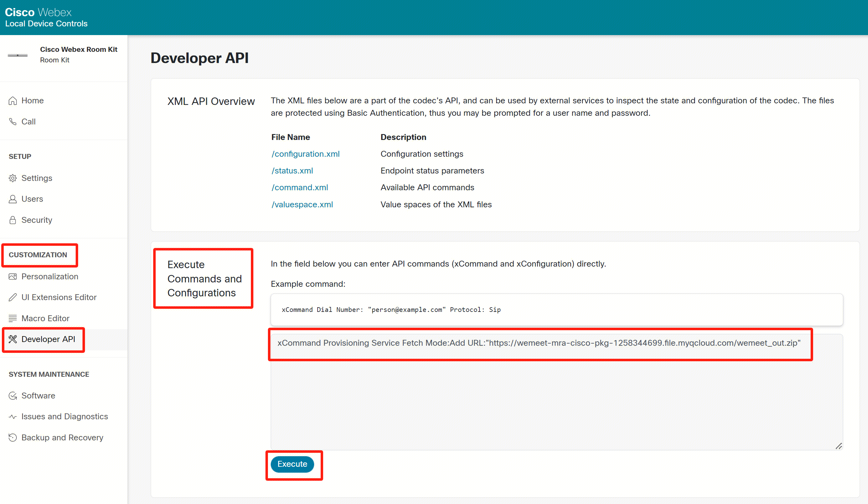Image resolution: width=868 pixels, height=504 pixels.
Task: Open UI Extensions Editor
Action: tap(64, 297)
